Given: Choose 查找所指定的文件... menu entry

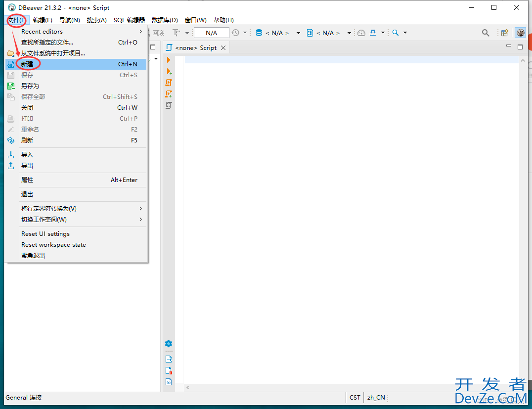Looking at the screenshot, I should [x=76, y=43].
